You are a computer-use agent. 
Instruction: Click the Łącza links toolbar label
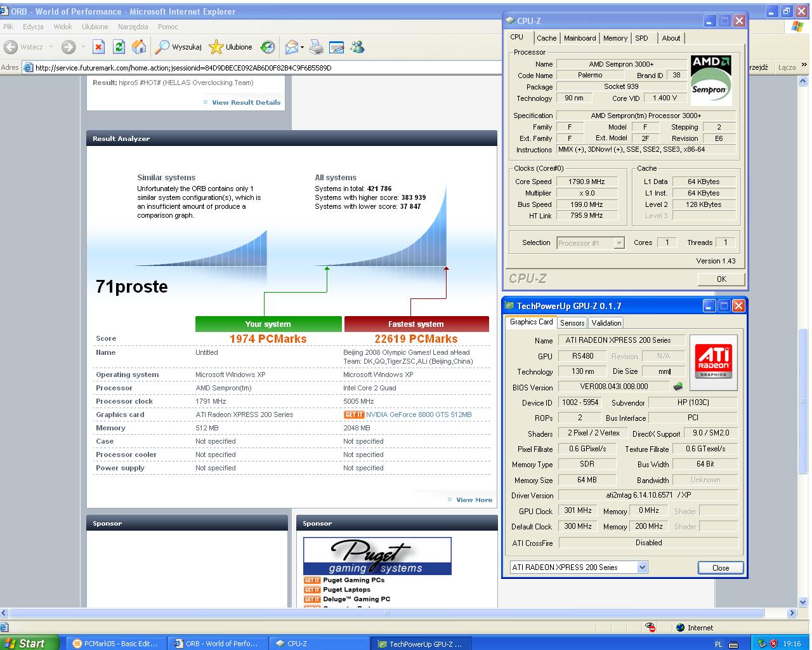click(787, 67)
